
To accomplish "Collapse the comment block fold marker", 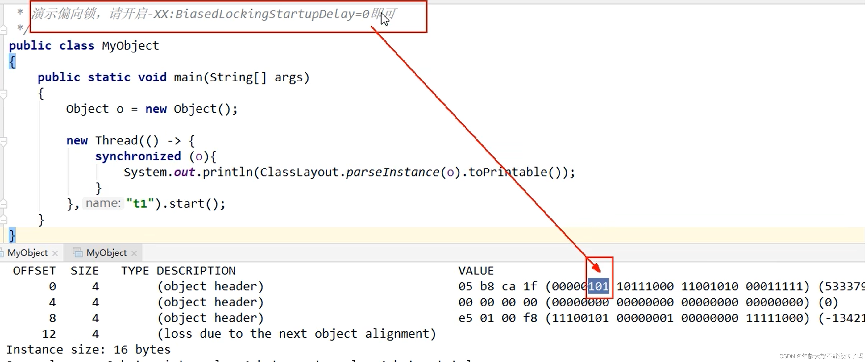I will (x=4, y=30).
